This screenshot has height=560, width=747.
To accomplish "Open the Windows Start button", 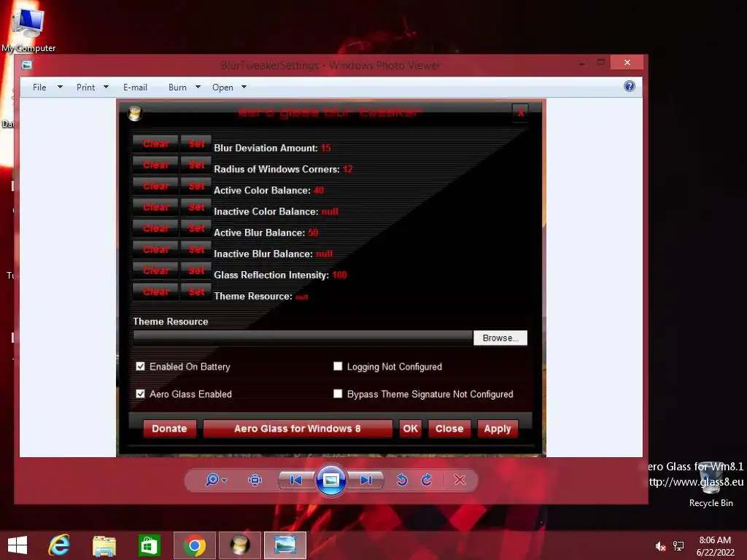I will 18,545.
